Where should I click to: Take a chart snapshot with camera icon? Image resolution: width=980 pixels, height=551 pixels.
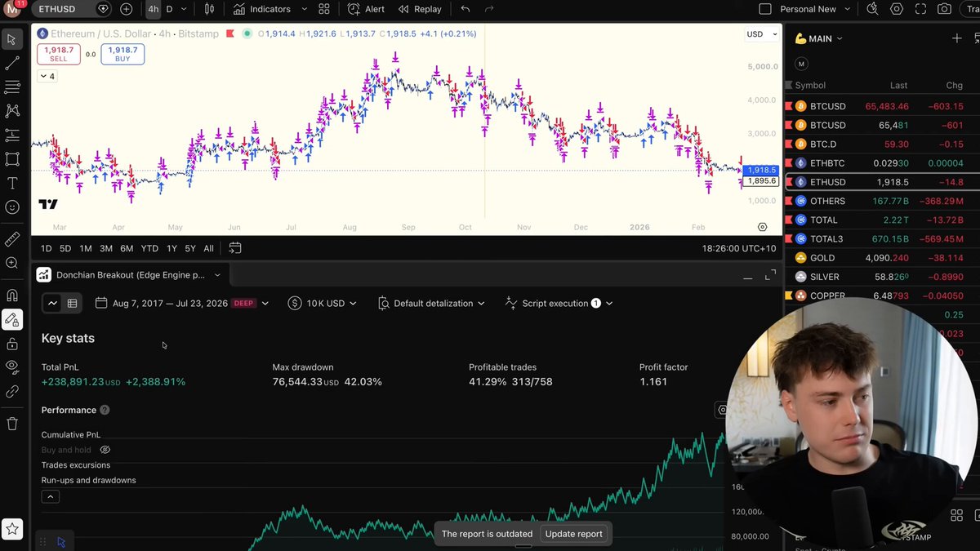click(x=944, y=9)
